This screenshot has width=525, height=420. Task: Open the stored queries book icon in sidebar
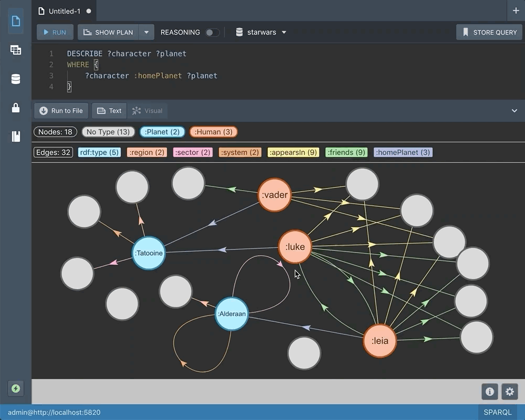(16, 136)
